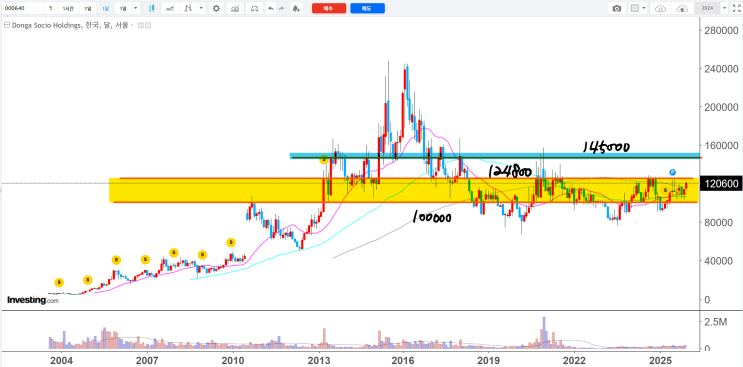Click the blue 매도 sell button

coord(367,8)
